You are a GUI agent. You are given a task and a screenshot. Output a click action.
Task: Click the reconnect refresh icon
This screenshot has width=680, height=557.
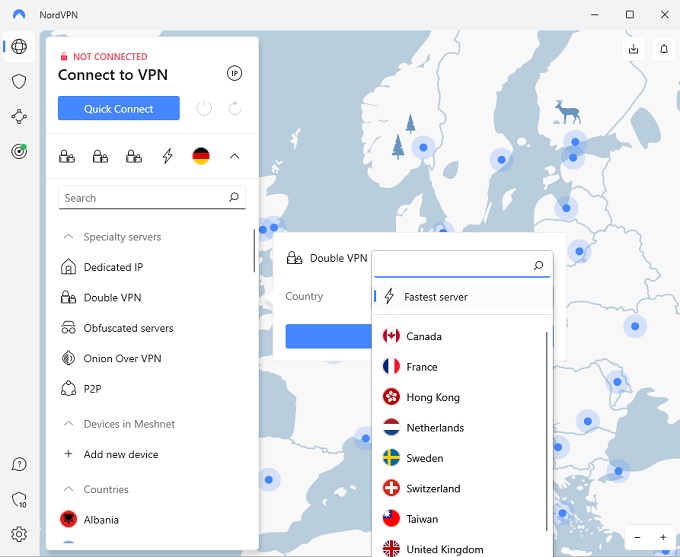235,108
